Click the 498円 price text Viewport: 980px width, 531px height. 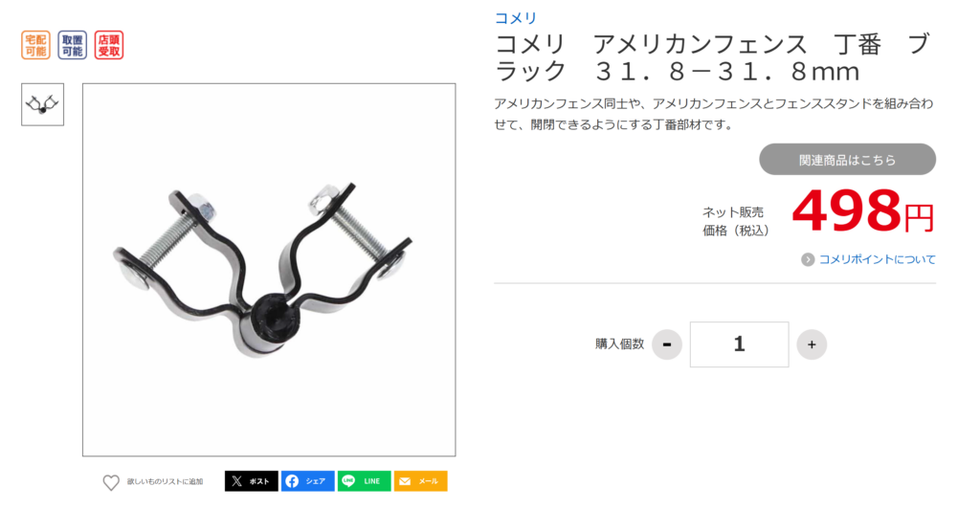863,212
